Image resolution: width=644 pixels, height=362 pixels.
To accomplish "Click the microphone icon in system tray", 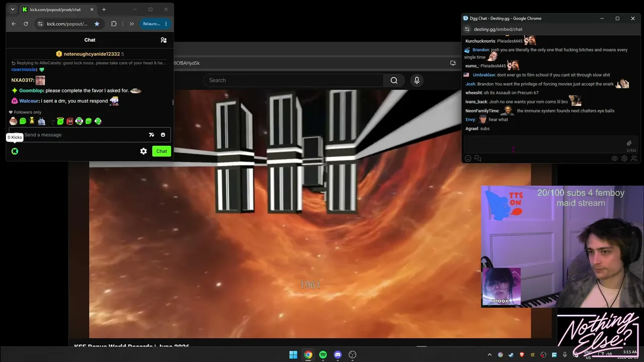I will (x=565, y=354).
